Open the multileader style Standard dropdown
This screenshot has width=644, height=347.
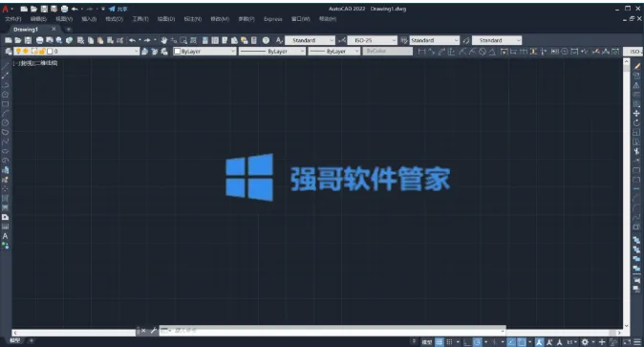(x=497, y=40)
